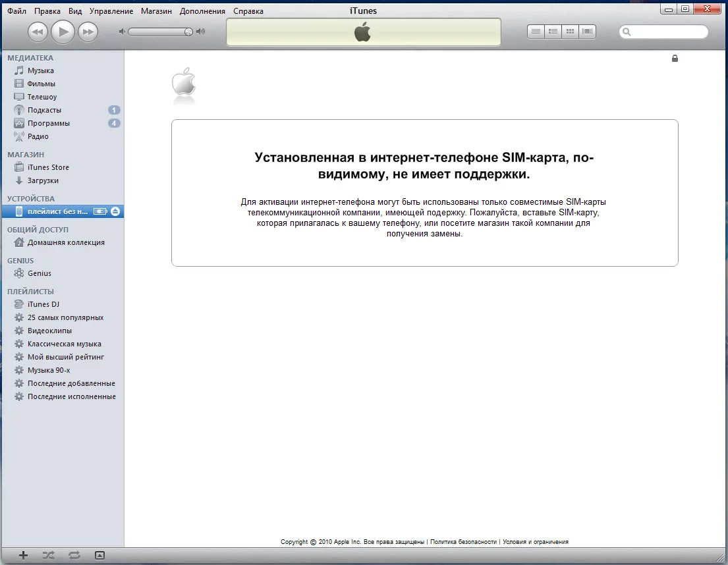Click the search magnifier icon
728x565 pixels.
pos(627,32)
